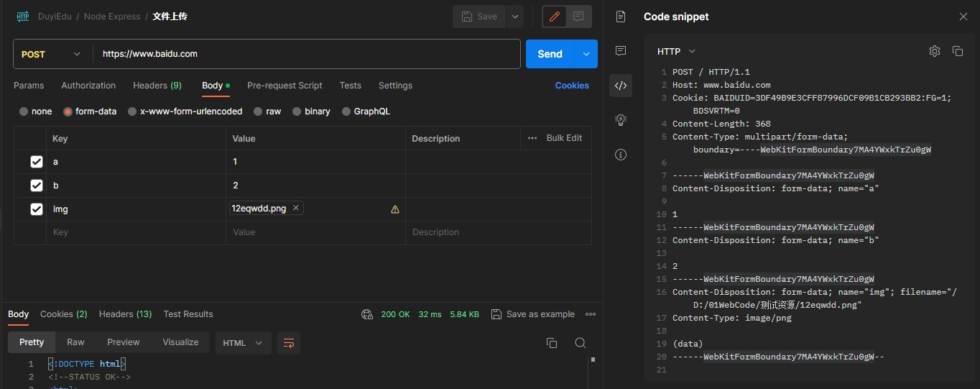980x389 pixels.
Task: Copy the response body
Action: coord(552,343)
